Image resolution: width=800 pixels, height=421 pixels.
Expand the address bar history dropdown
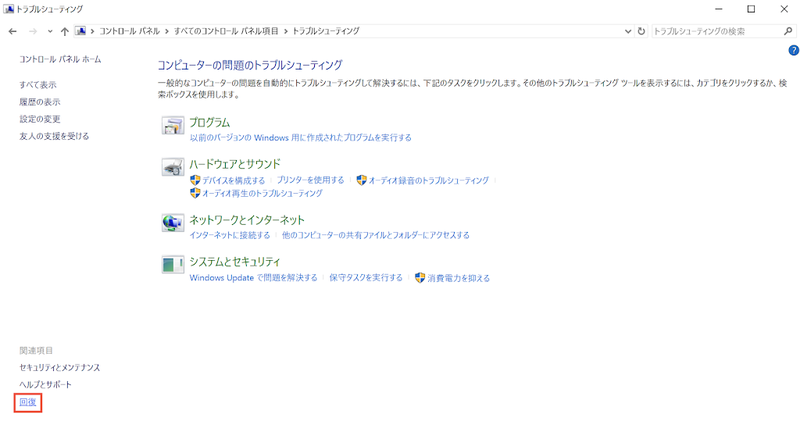pyautogui.click(x=627, y=31)
